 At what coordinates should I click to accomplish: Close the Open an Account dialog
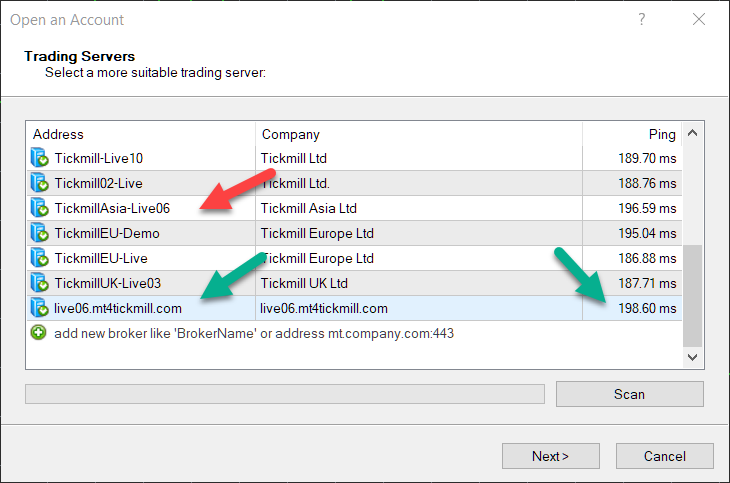click(698, 19)
